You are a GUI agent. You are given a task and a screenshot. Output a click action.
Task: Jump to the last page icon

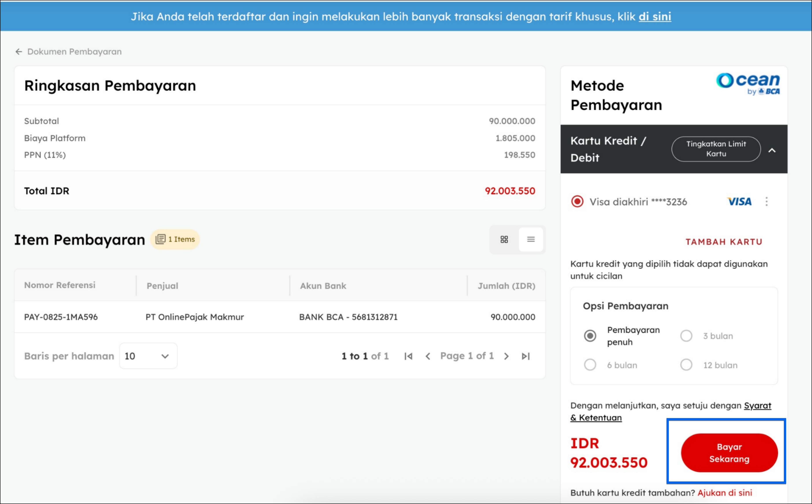click(x=525, y=356)
